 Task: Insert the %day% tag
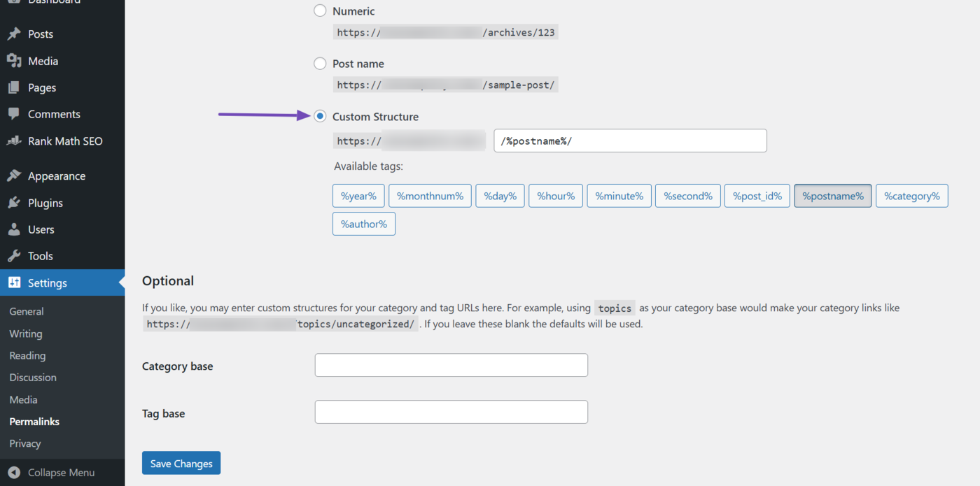(500, 196)
